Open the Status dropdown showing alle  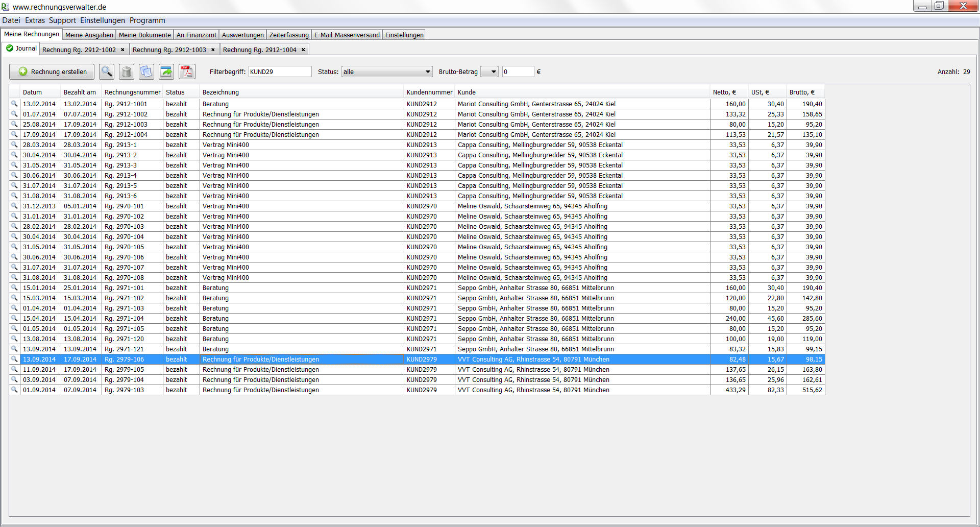387,72
